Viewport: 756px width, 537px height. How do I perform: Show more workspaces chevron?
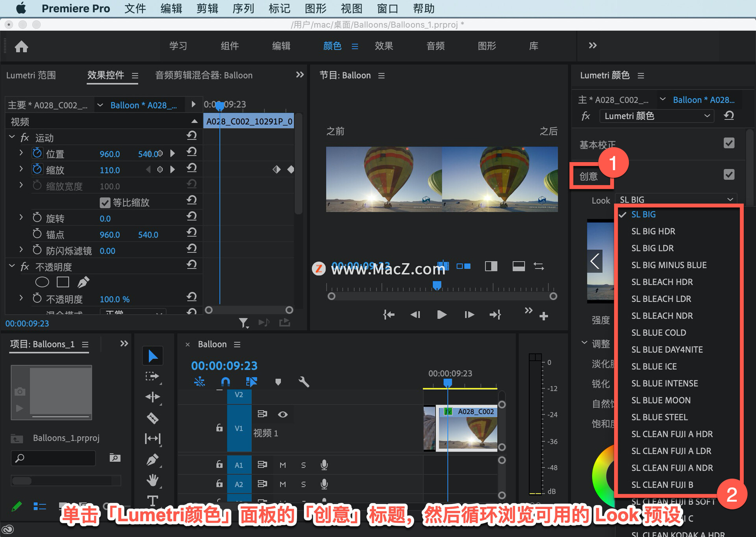593,45
